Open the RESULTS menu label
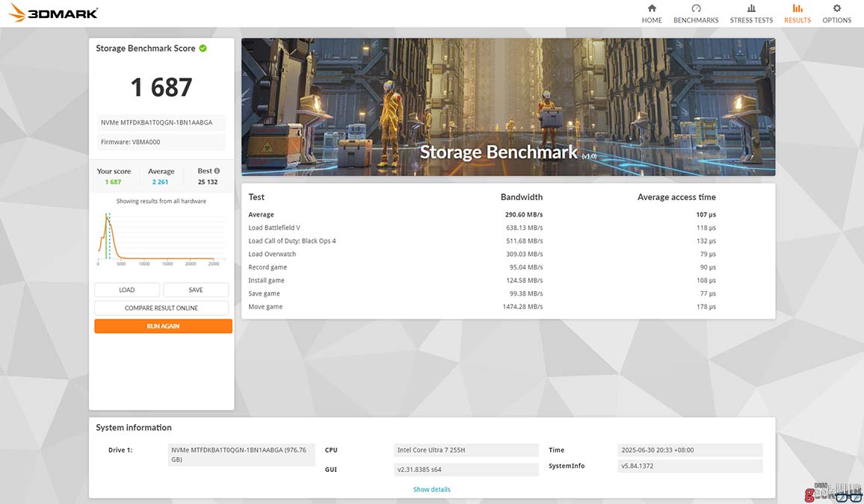864x504 pixels. (x=797, y=20)
